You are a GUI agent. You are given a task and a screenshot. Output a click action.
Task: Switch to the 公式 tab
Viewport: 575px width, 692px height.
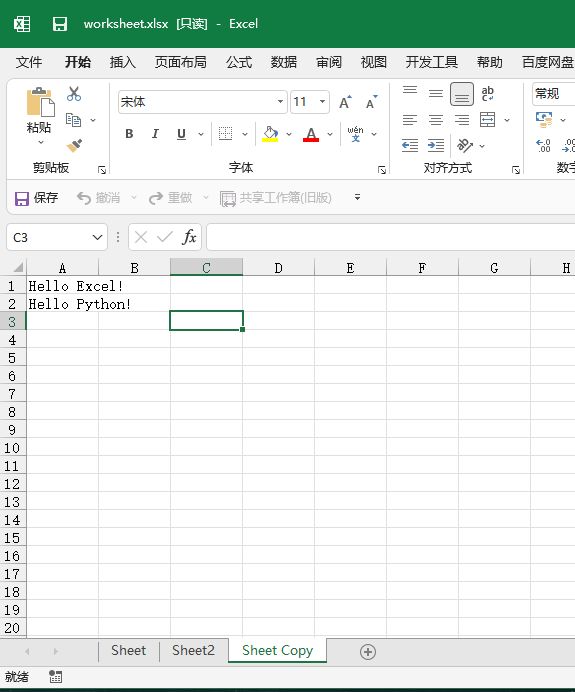pyautogui.click(x=239, y=62)
